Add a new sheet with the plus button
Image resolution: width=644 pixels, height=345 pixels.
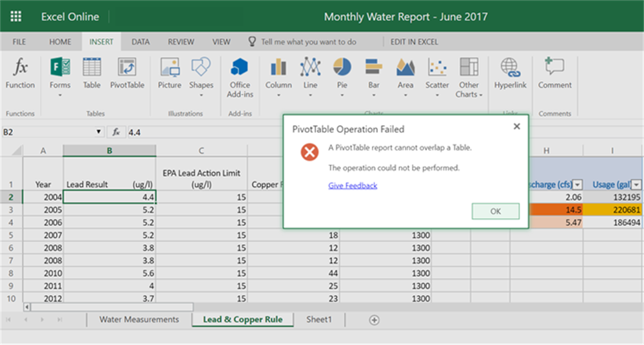(374, 320)
